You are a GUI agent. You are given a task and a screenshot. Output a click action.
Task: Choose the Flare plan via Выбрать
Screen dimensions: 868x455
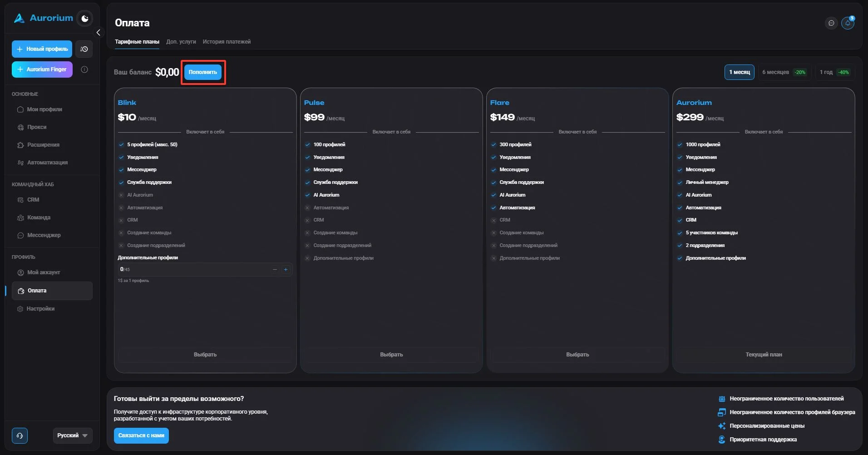[577, 355]
